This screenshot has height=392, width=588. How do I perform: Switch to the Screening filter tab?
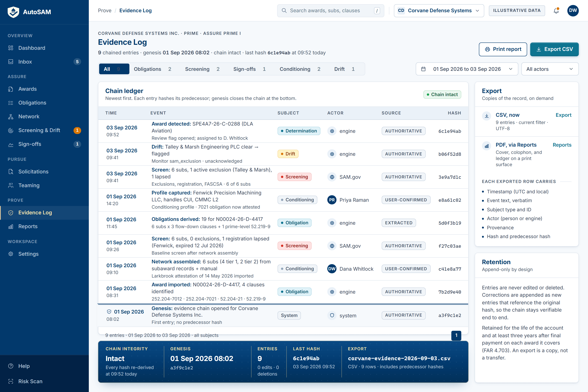tap(202, 69)
